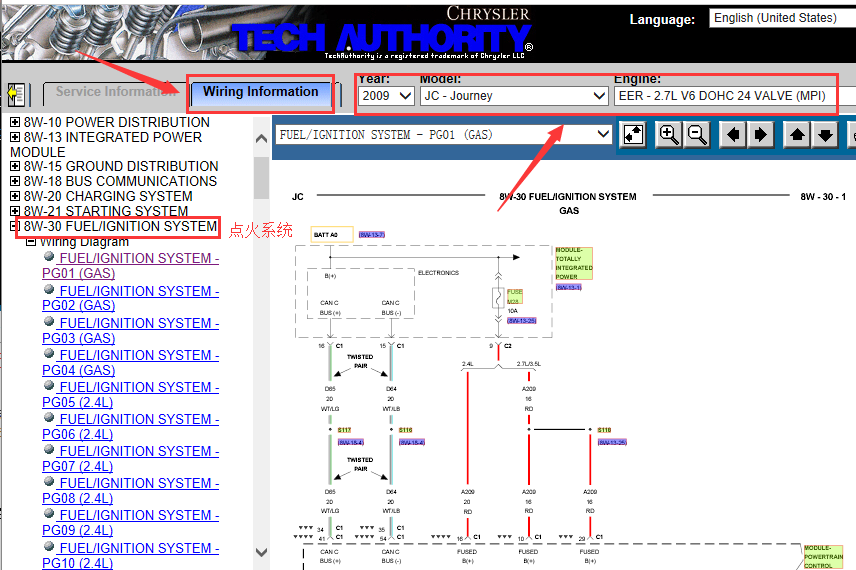856x570 pixels.
Task: Click navigation tree scrollbar down arrow
Action: (x=261, y=552)
